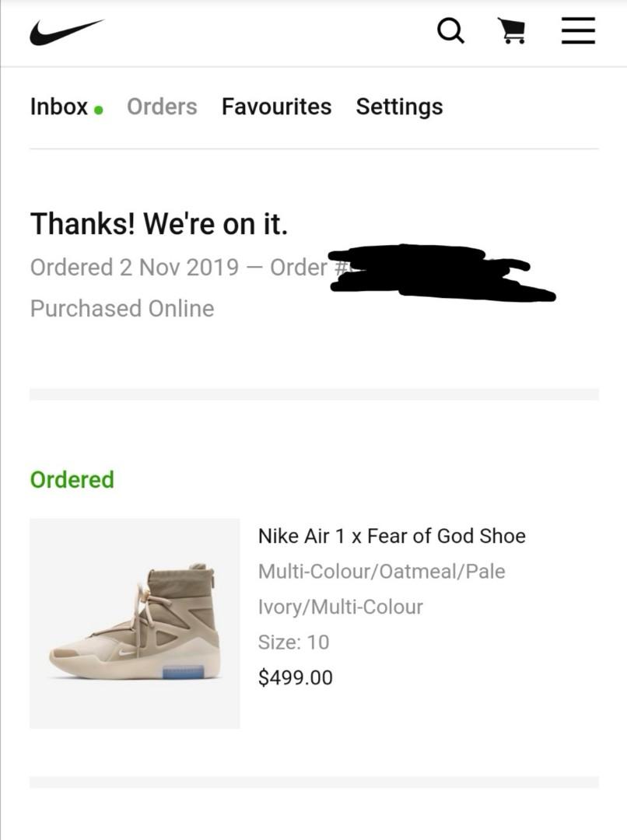Click the "Ordered 2 Nov 2019" date text
The height and width of the screenshot is (840, 627).
pyautogui.click(x=135, y=267)
